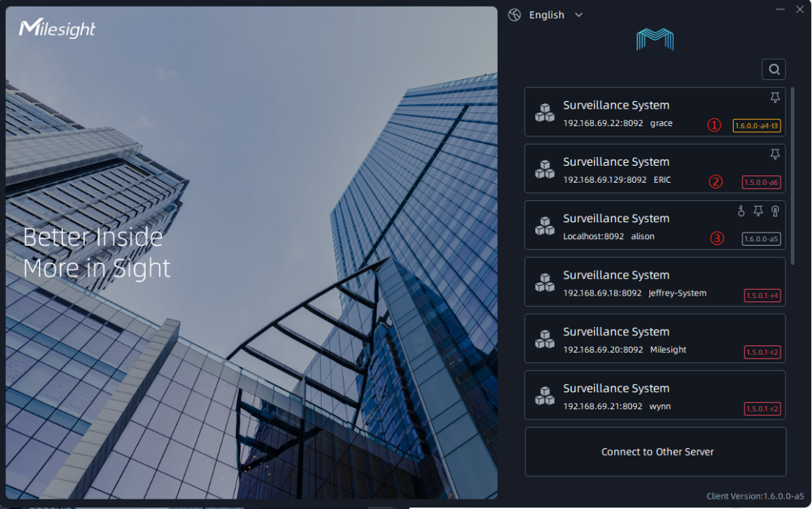Click the cubes icon of alison server
Viewport: 812px width, 509px height.
point(545,225)
